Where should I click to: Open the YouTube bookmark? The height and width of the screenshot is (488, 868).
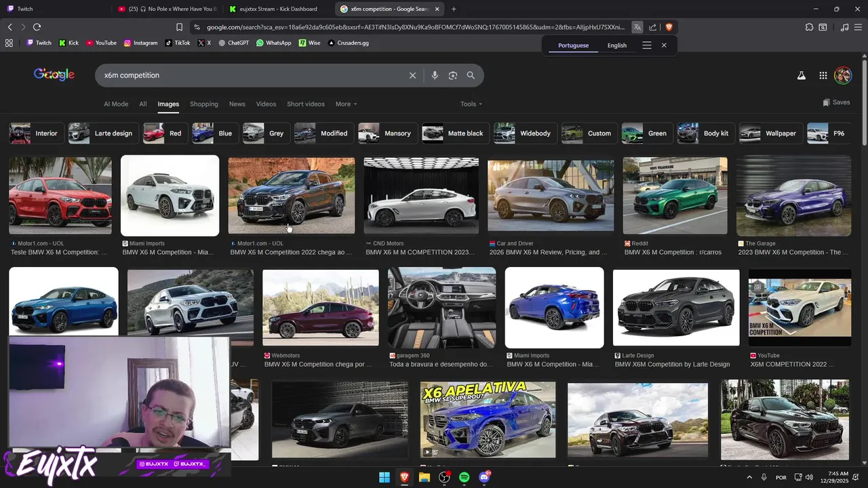click(x=101, y=43)
